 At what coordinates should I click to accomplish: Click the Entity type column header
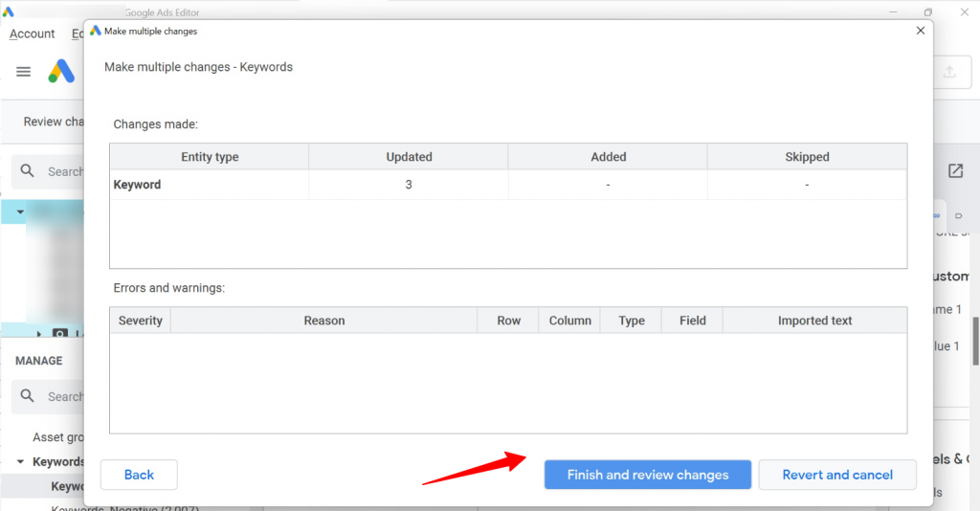tap(210, 157)
